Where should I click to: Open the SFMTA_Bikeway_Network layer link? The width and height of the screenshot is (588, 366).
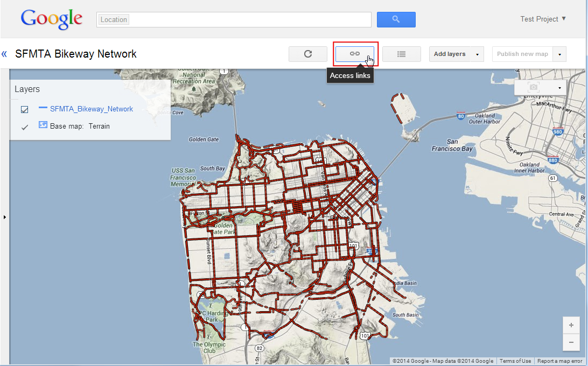click(x=92, y=109)
